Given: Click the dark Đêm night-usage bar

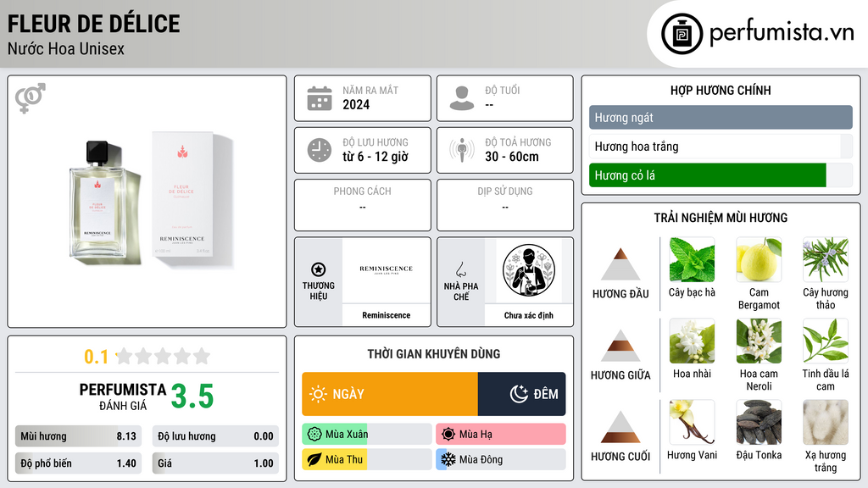Looking at the screenshot, I should click(x=521, y=394).
